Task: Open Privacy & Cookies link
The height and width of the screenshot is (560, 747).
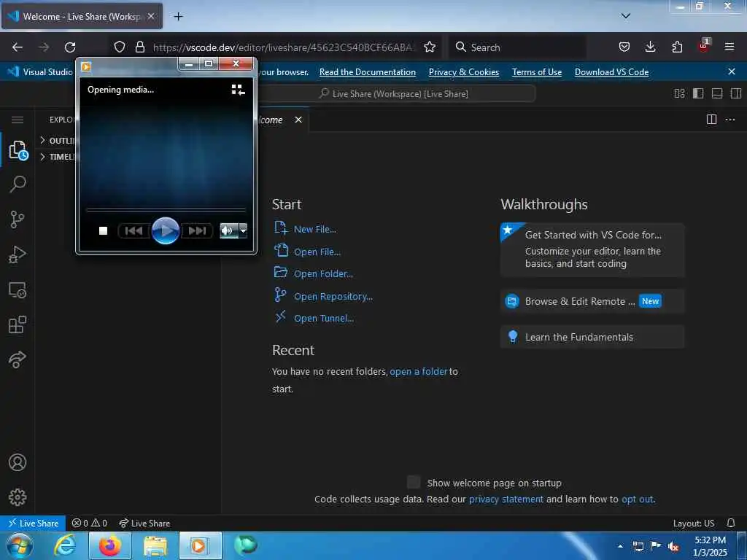Action: (x=463, y=72)
